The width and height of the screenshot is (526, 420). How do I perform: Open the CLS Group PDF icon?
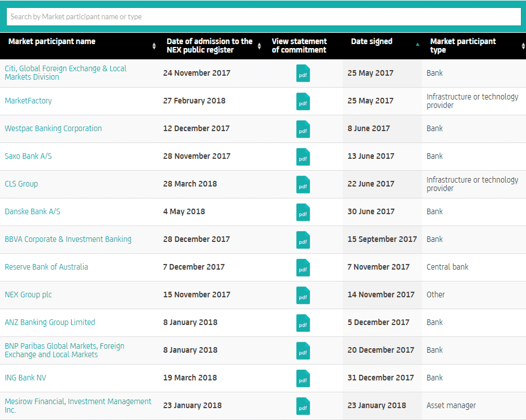click(x=303, y=184)
